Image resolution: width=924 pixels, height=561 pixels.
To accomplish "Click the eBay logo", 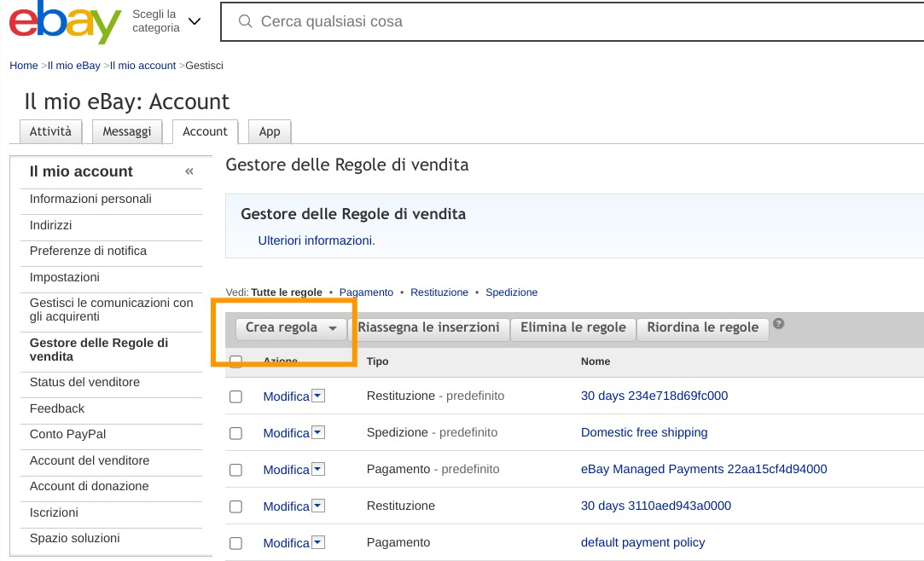I will pos(65,21).
